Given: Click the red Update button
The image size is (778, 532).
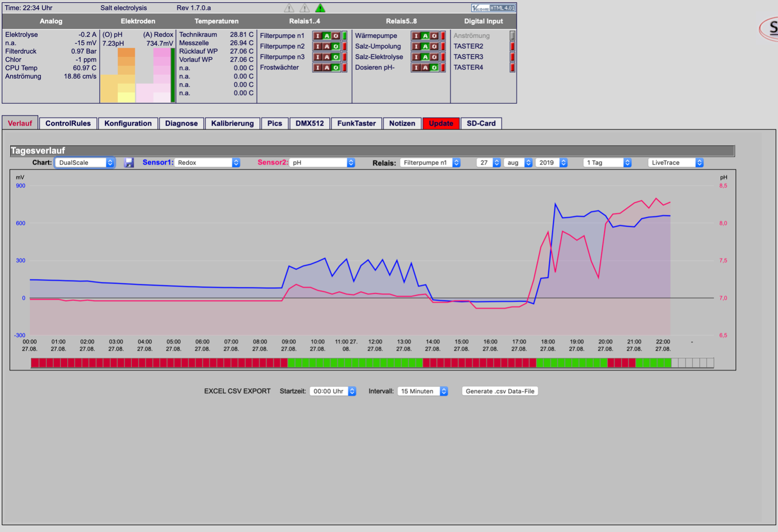Looking at the screenshot, I should pyautogui.click(x=441, y=124).
